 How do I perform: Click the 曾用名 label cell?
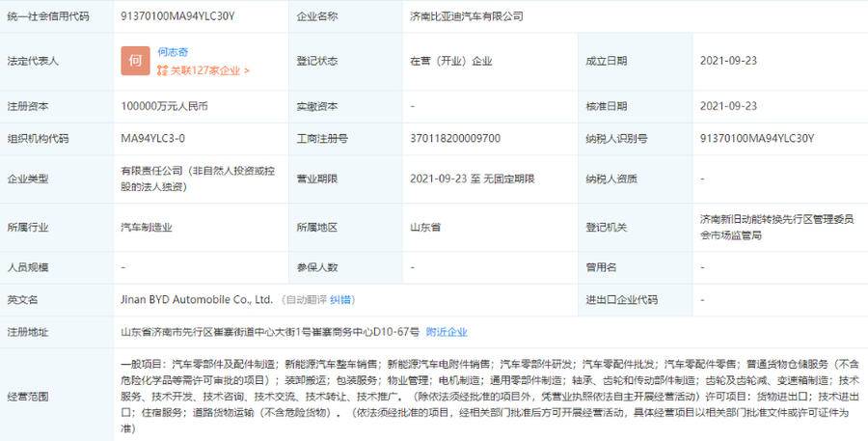coord(635,267)
